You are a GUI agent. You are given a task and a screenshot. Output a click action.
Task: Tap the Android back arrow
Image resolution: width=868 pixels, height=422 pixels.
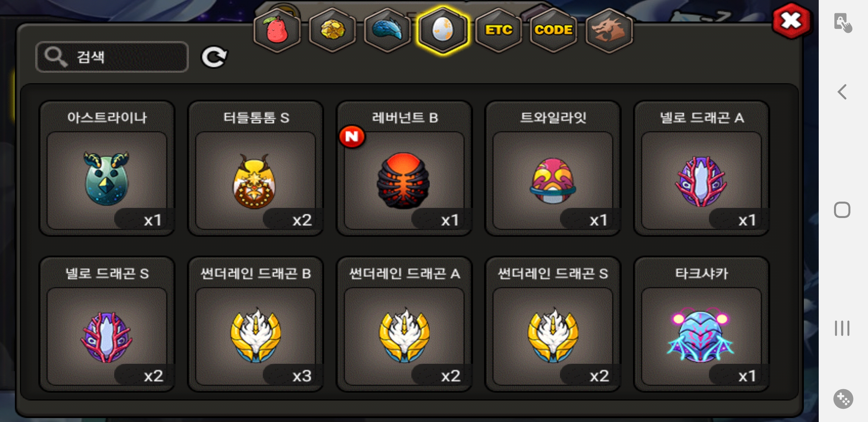pos(842,92)
